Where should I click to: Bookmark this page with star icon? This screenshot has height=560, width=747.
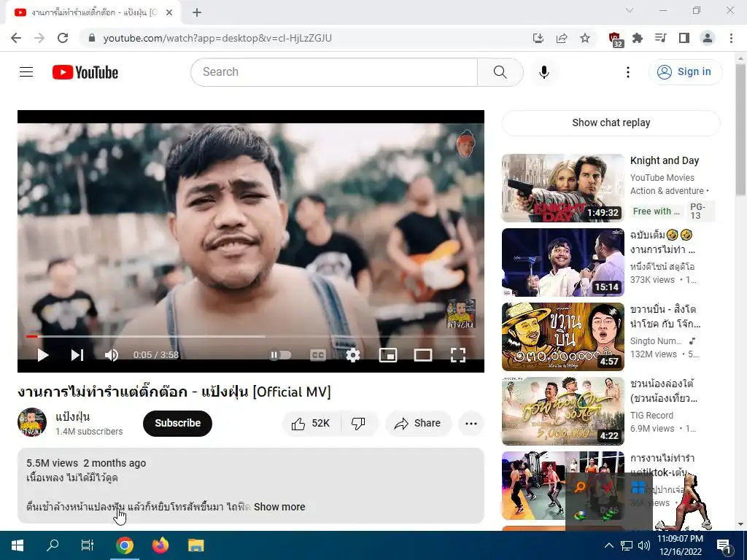(585, 38)
